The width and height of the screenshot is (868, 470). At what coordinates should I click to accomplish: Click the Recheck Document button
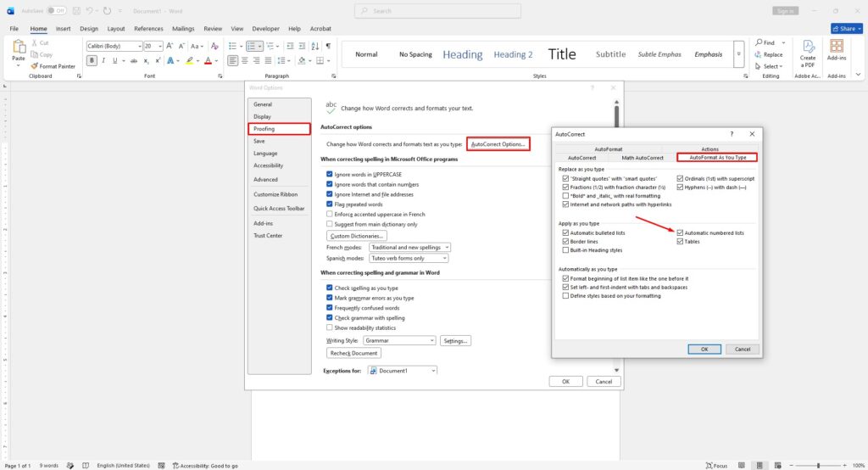tap(353, 353)
